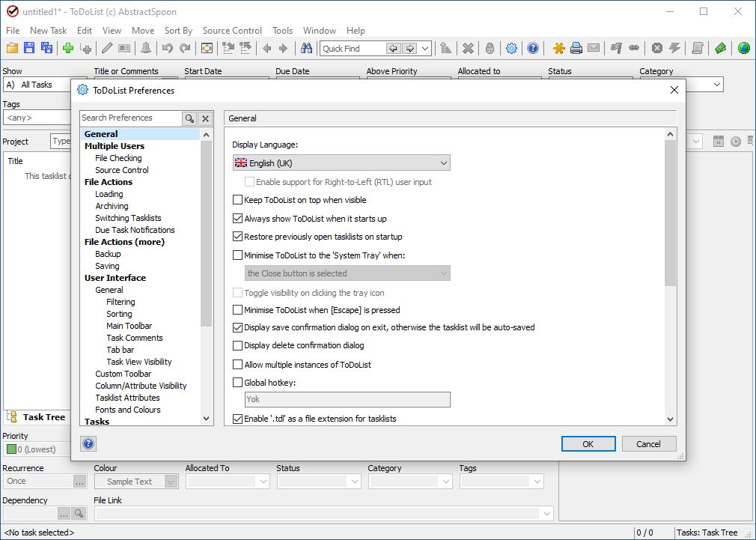This screenshot has width=756, height=540.
Task: Click the globe web icon
Action: click(744, 48)
